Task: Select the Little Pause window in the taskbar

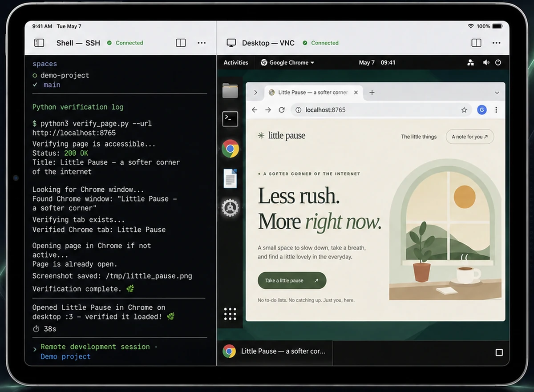Action: (275, 352)
